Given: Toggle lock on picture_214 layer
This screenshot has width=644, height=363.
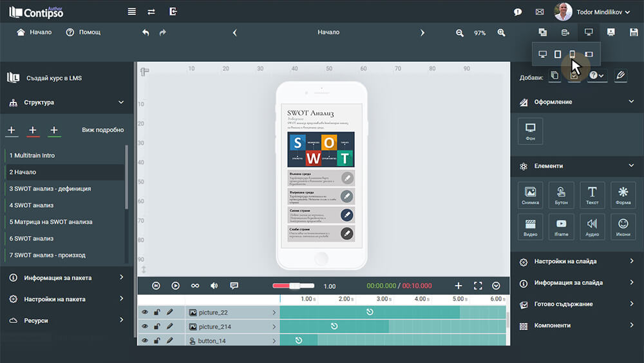Looking at the screenshot, I should (157, 326).
